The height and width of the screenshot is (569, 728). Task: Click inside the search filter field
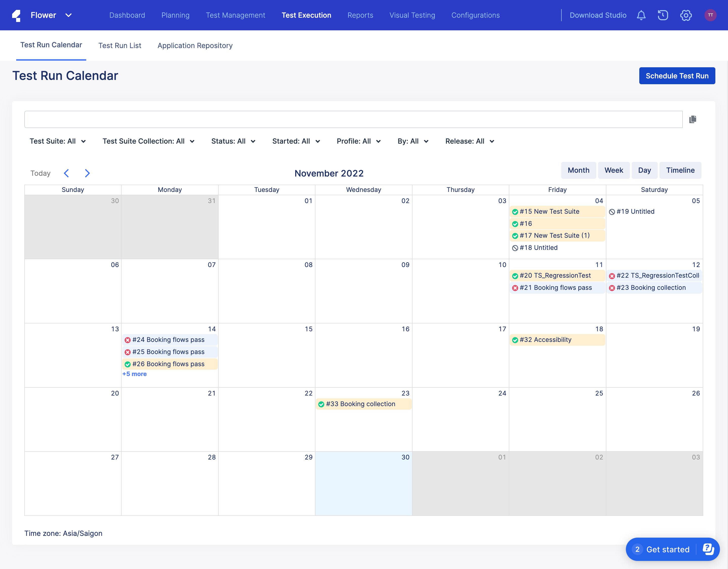pos(333,119)
